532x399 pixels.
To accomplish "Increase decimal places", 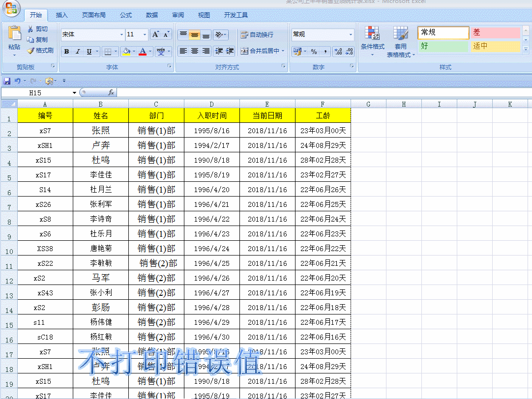I will pyautogui.click(x=338, y=52).
